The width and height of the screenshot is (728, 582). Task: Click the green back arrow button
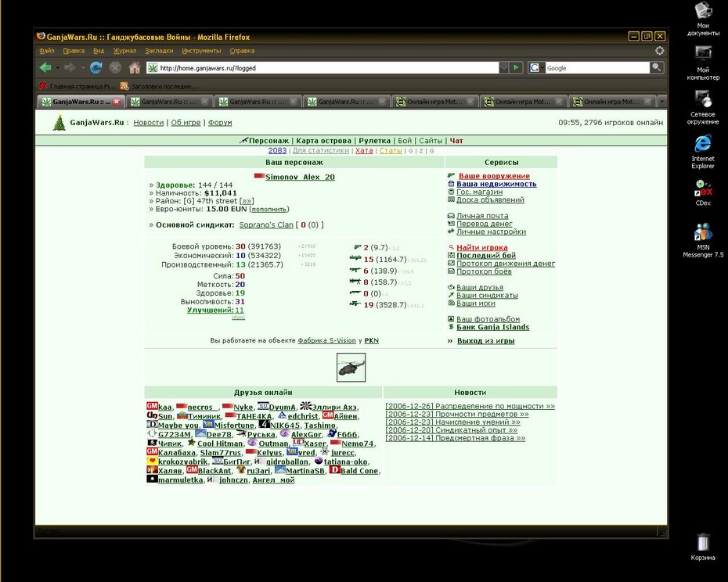click(45, 68)
